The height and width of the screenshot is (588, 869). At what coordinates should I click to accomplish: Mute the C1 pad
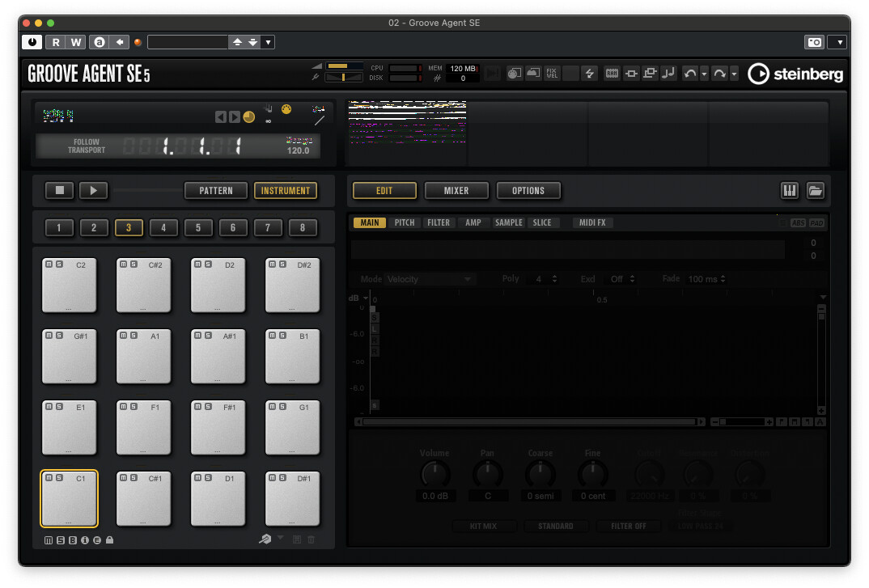point(49,478)
